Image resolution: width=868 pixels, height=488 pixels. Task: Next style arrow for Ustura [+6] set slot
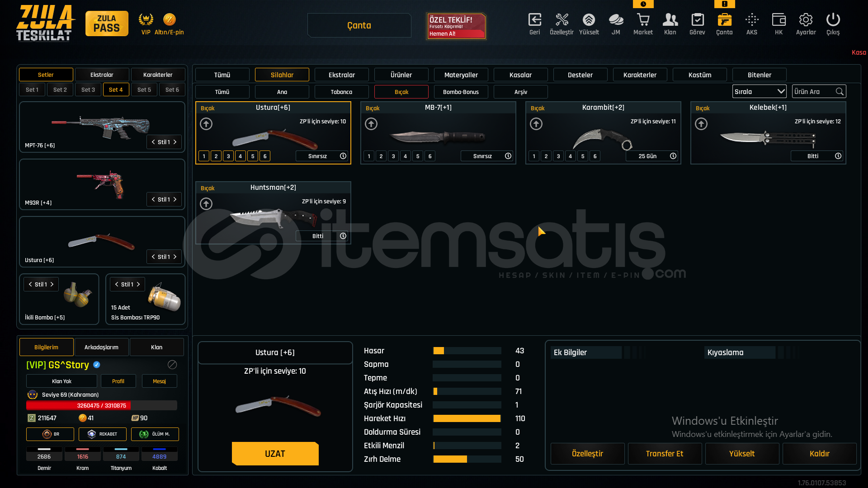pyautogui.click(x=175, y=257)
